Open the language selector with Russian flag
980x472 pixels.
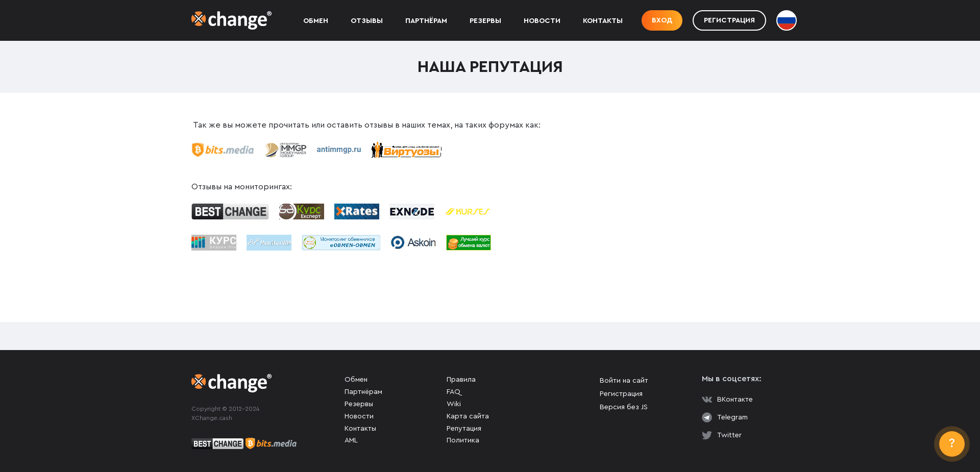[786, 20]
